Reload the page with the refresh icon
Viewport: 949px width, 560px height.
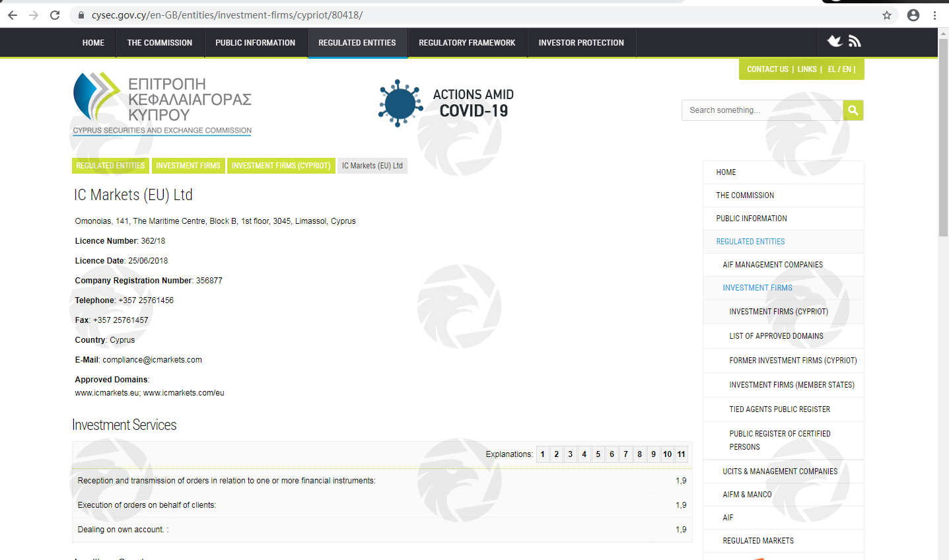coord(55,15)
